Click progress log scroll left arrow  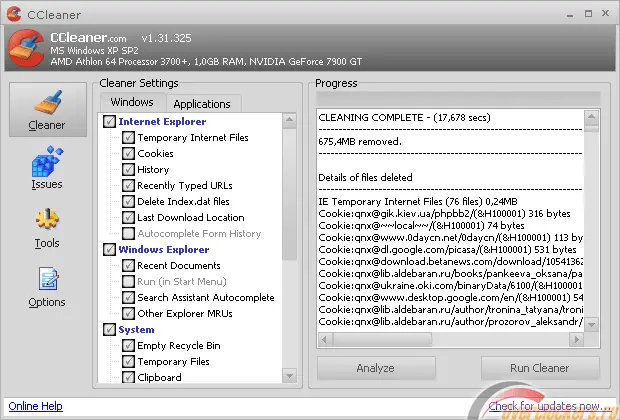click(325, 340)
